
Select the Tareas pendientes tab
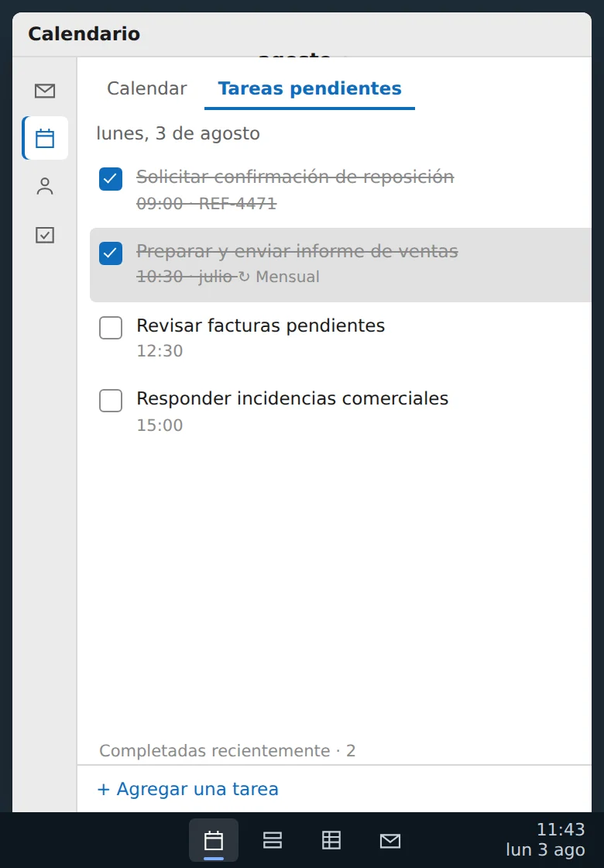[310, 88]
